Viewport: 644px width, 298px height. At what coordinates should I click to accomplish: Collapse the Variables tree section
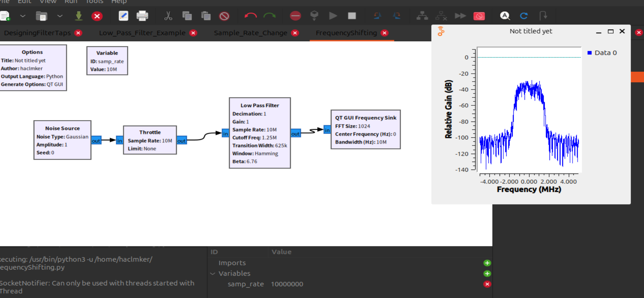coord(213,273)
